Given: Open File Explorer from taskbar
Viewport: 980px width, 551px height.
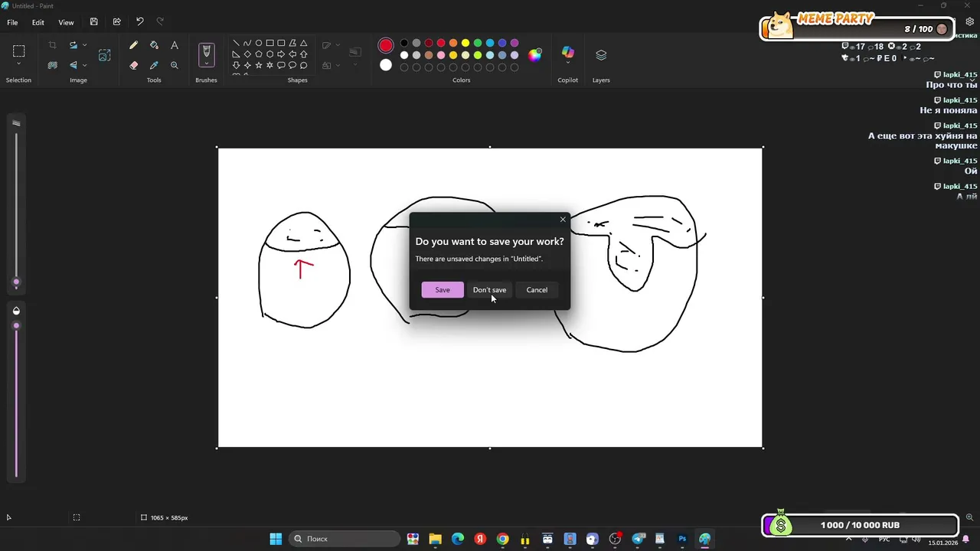Looking at the screenshot, I should pyautogui.click(x=435, y=539).
